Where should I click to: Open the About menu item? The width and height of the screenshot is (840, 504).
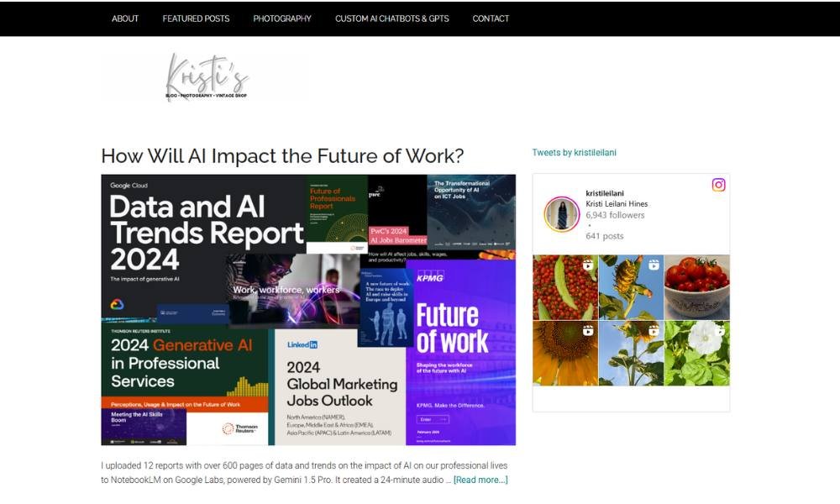[125, 18]
